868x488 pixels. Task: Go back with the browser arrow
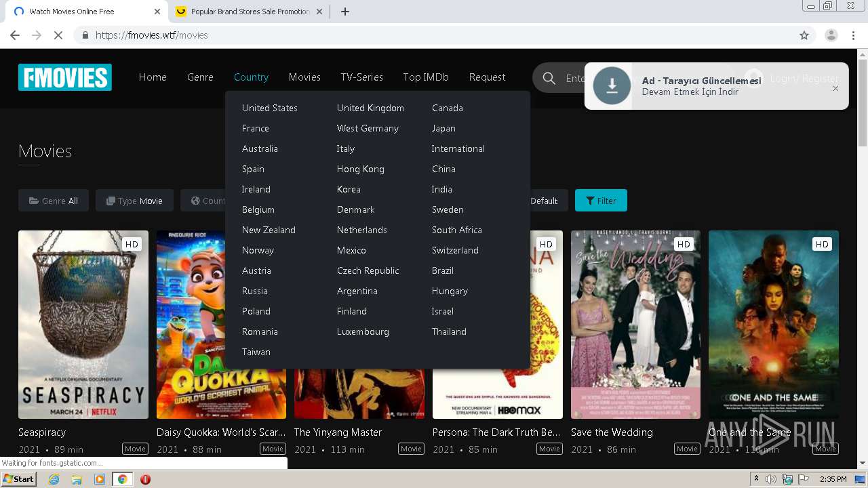click(x=15, y=35)
